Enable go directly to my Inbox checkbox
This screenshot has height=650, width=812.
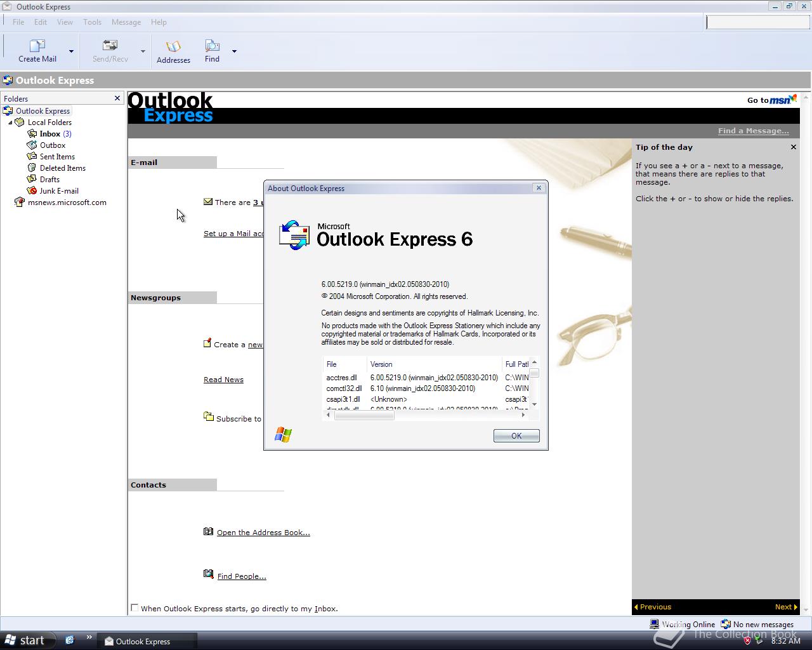(134, 607)
